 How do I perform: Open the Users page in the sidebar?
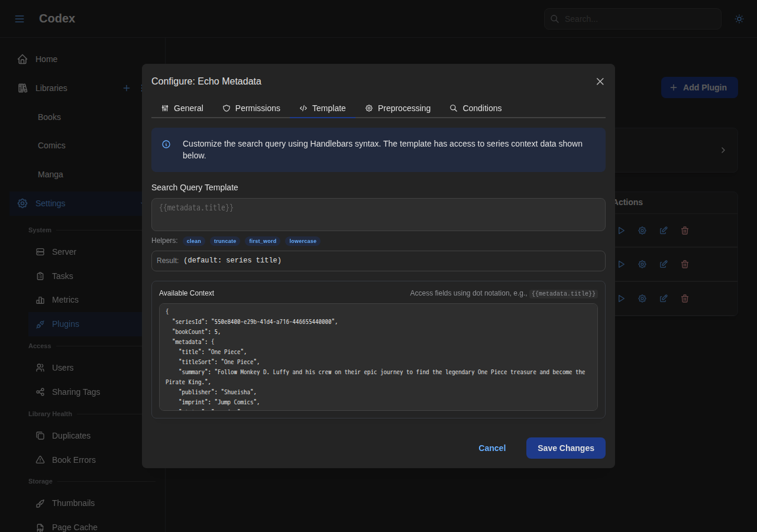point(63,368)
